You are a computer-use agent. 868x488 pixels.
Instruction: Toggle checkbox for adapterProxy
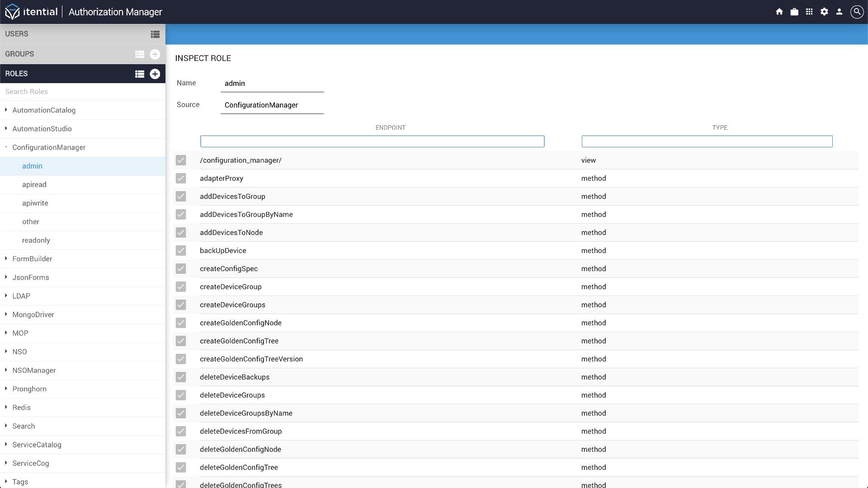(x=181, y=178)
